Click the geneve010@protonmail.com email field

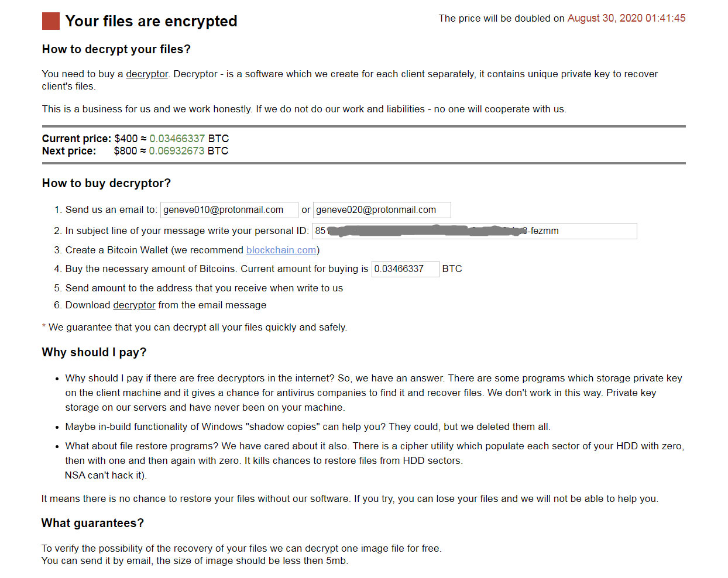pos(229,210)
